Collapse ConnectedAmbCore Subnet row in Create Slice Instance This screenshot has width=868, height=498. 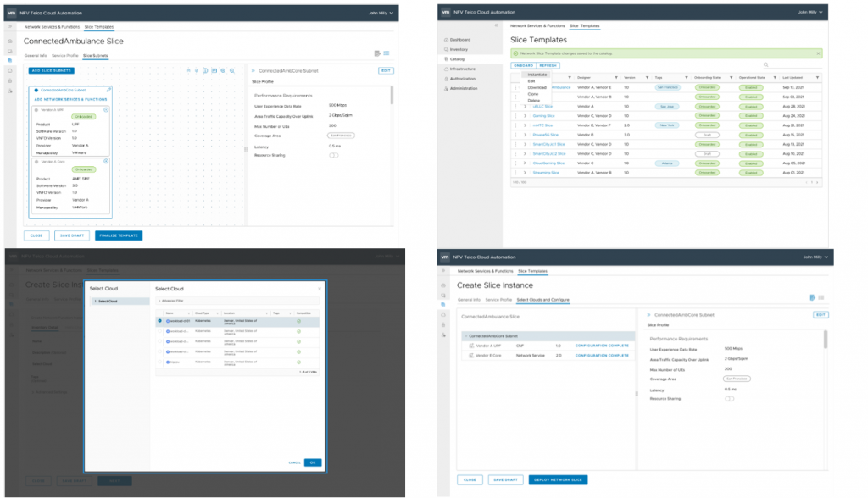[466, 336]
